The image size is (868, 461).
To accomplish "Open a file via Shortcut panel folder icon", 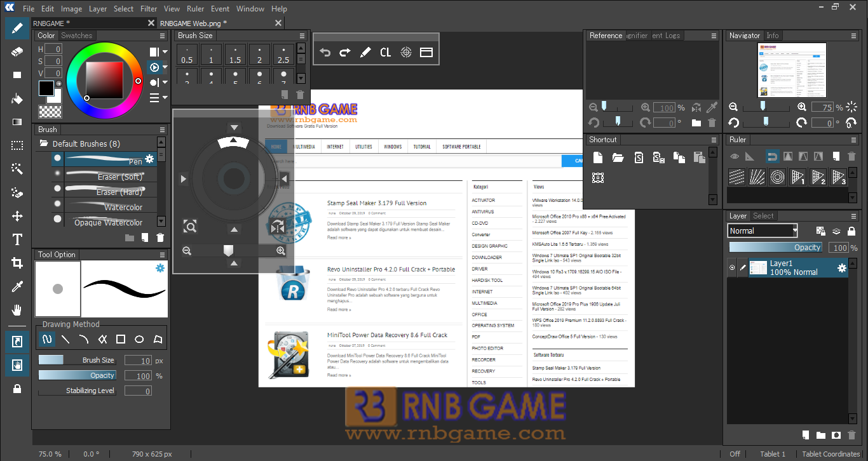I will [x=618, y=157].
